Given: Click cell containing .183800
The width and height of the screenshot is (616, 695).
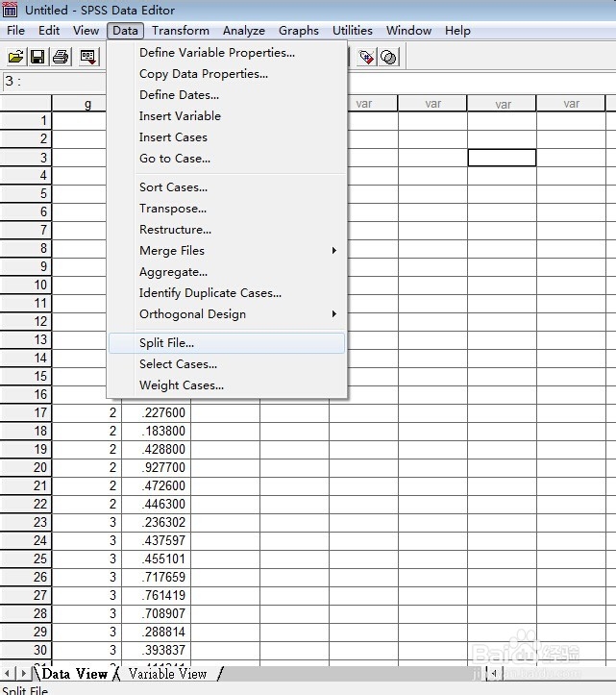Looking at the screenshot, I should point(157,431).
